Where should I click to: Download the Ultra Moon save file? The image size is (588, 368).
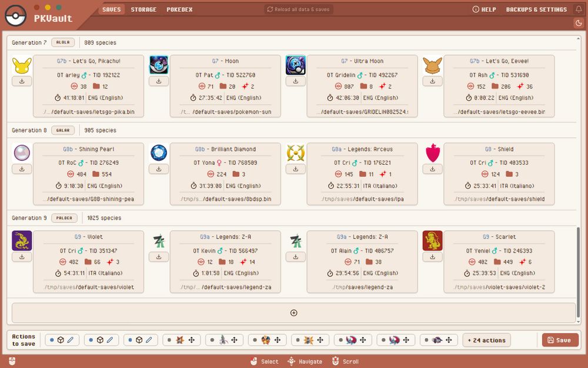click(x=296, y=81)
